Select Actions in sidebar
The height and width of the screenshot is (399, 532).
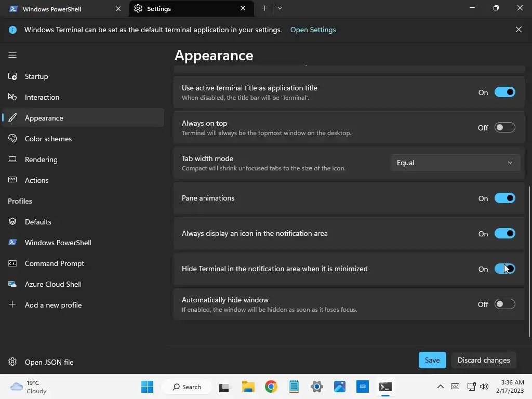(83, 180)
